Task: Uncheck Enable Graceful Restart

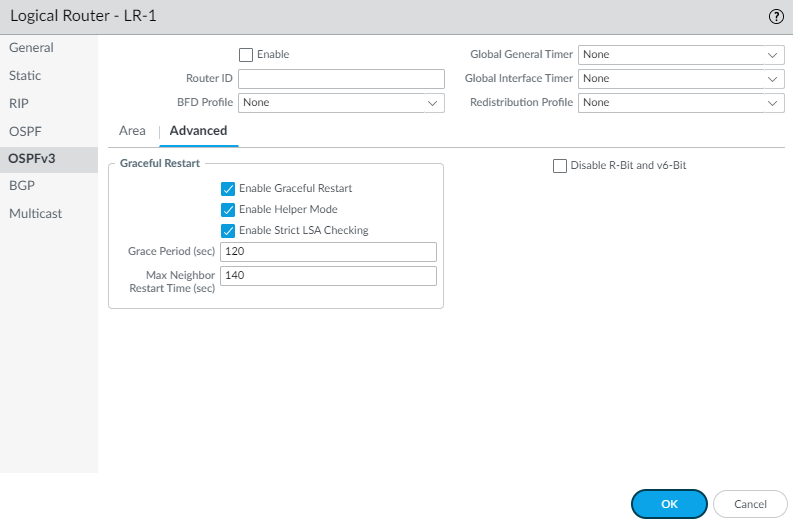Action: pos(228,188)
